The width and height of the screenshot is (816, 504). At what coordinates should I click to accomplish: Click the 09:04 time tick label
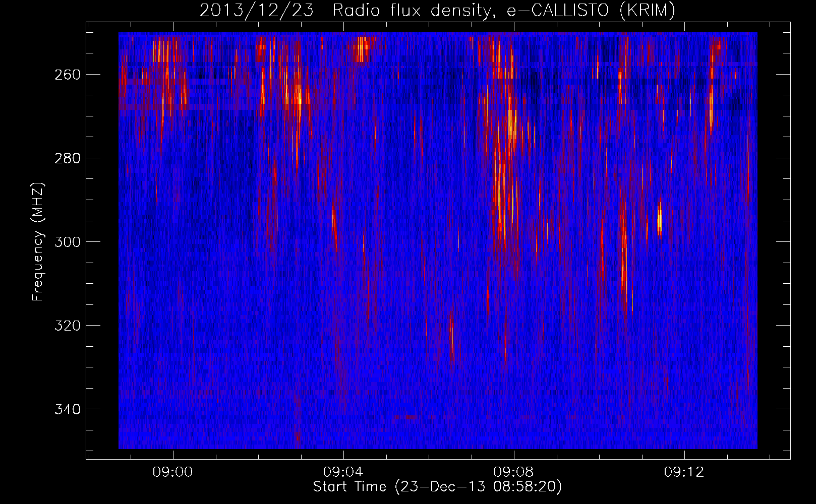(343, 472)
